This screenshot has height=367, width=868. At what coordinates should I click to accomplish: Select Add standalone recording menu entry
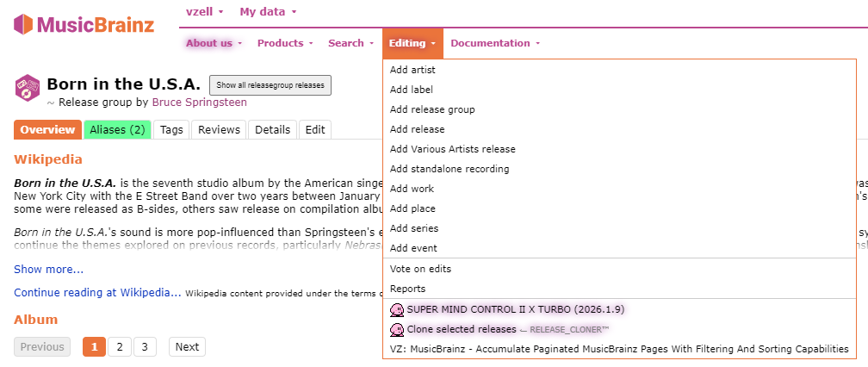click(449, 169)
